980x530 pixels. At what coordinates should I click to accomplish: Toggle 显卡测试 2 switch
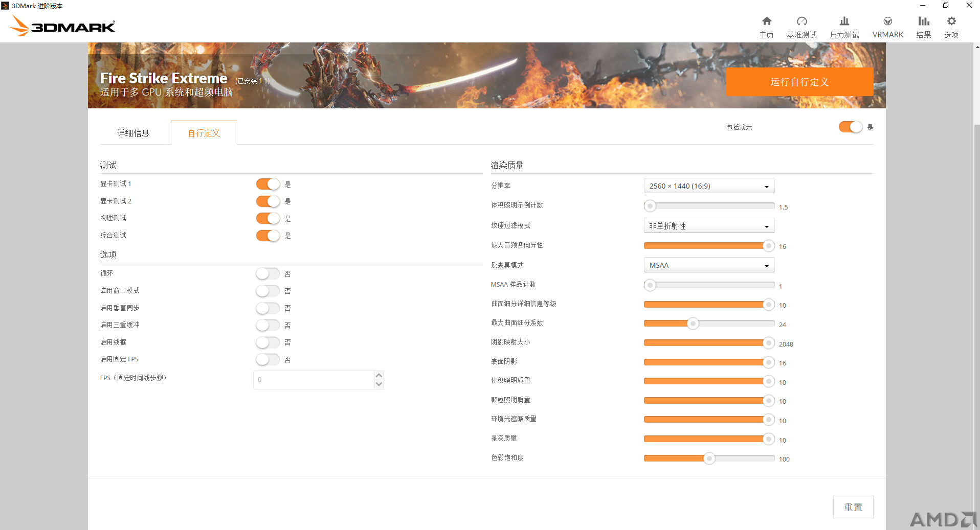click(268, 201)
